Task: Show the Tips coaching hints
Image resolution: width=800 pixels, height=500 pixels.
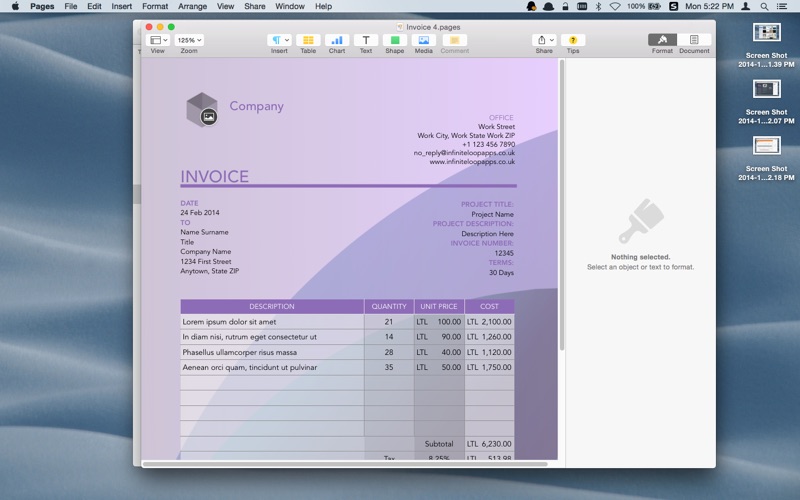Action: [573, 40]
